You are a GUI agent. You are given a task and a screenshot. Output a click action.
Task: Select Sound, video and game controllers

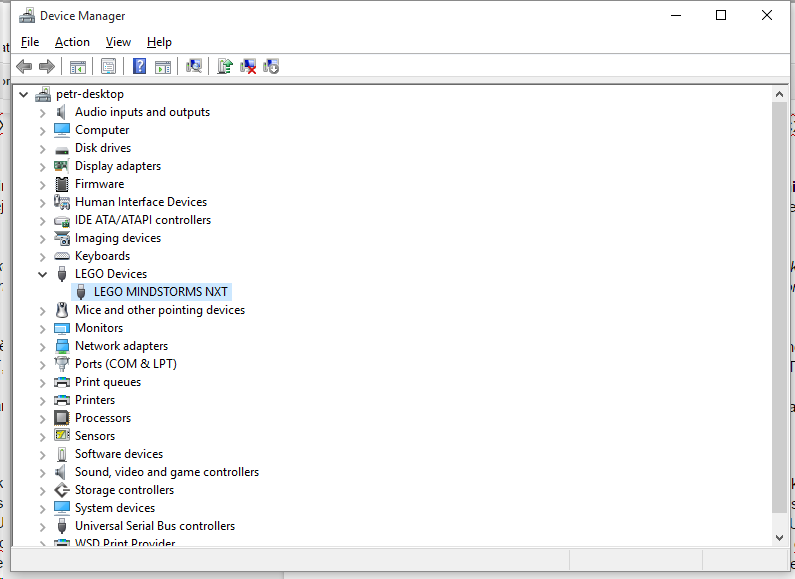coord(166,472)
